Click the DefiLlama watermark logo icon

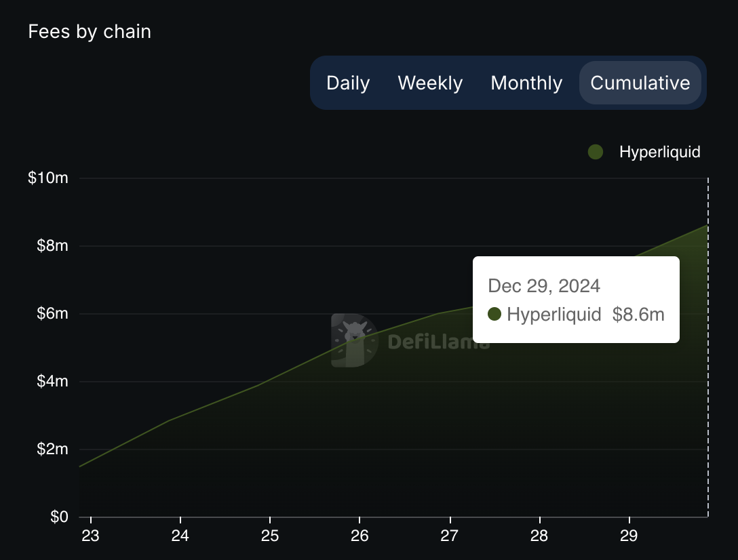[x=354, y=340]
